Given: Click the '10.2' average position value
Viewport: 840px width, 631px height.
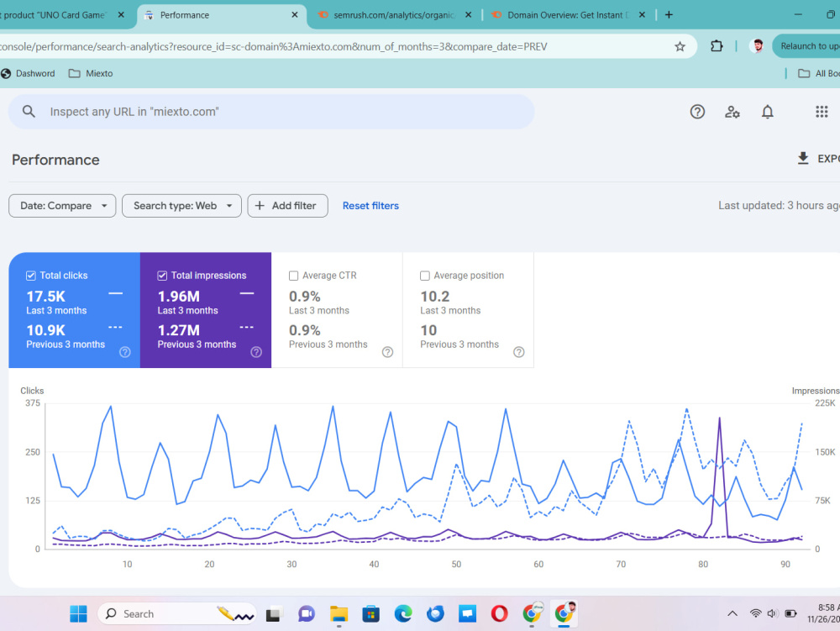Looking at the screenshot, I should pyautogui.click(x=434, y=297).
